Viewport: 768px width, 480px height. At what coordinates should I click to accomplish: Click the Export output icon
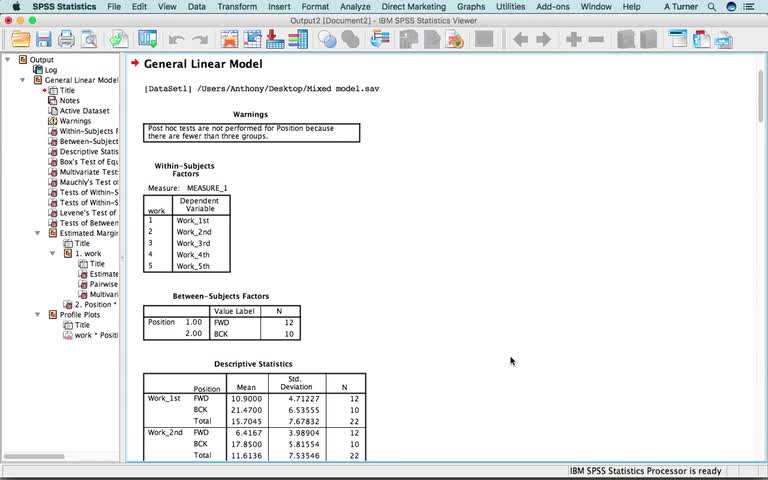(119, 39)
